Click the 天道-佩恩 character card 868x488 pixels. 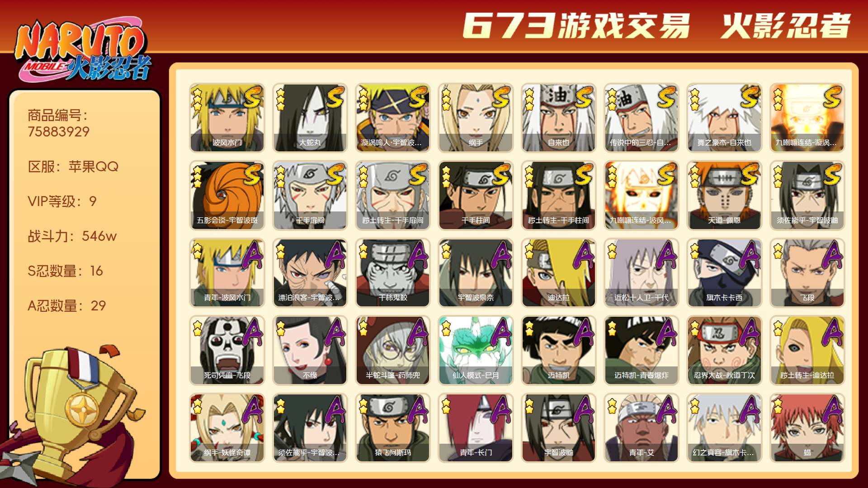click(x=724, y=195)
